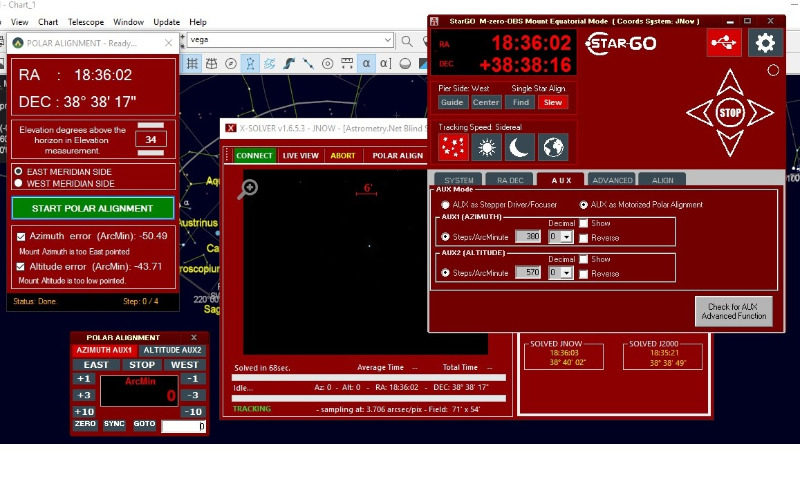Open StarGO settings gear

[x=765, y=43]
